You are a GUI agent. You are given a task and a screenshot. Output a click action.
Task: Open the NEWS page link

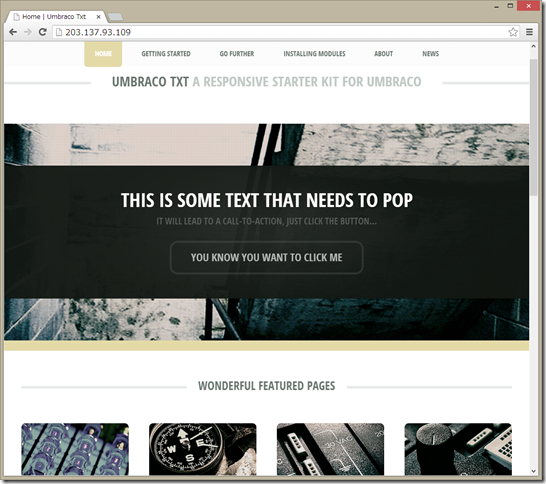click(430, 54)
